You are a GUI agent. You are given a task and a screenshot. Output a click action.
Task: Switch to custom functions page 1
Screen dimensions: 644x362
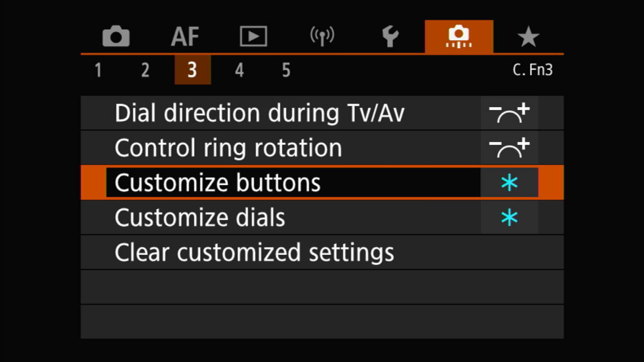(98, 70)
